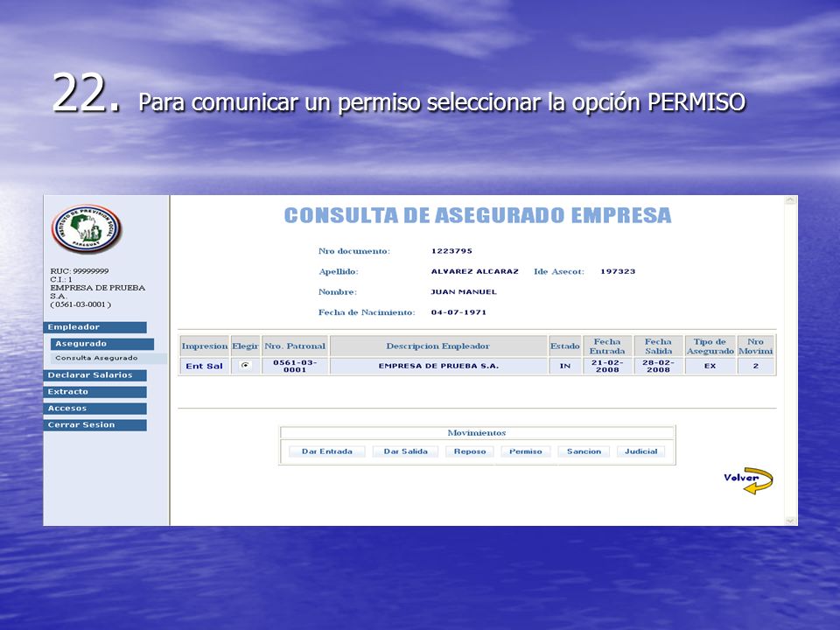Click the document number 1223795
The image size is (840, 630).
tap(451, 251)
